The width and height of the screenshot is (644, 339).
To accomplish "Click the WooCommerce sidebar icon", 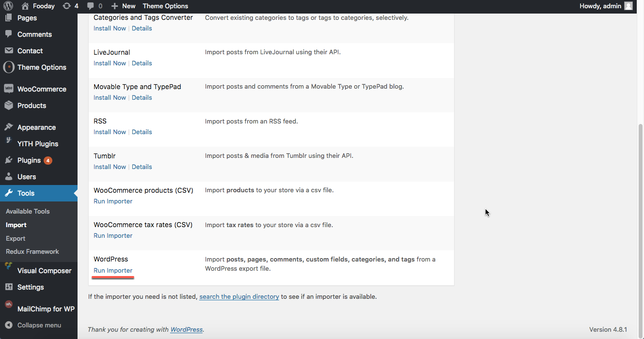I will pyautogui.click(x=9, y=89).
